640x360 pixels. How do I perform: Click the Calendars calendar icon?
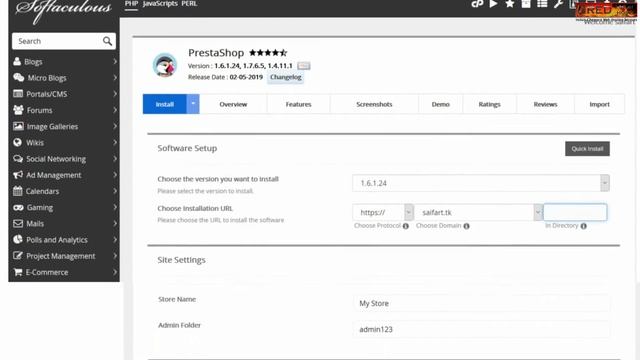[18, 191]
